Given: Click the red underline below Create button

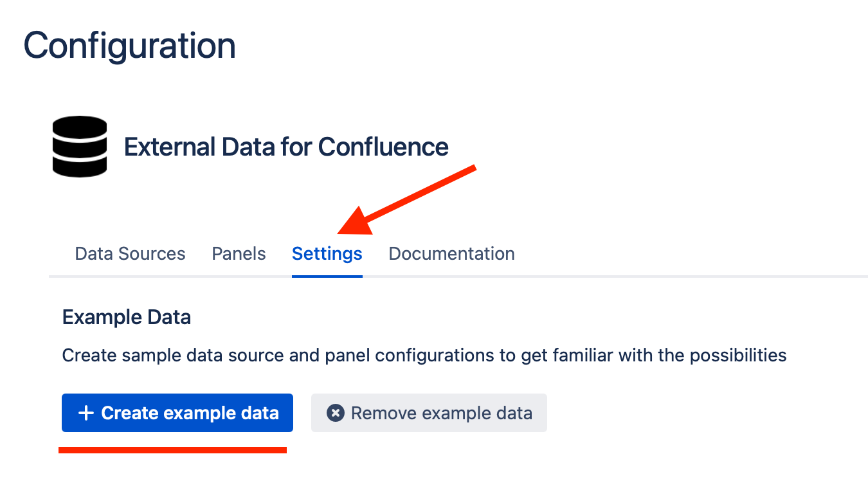Looking at the screenshot, I should [172, 450].
